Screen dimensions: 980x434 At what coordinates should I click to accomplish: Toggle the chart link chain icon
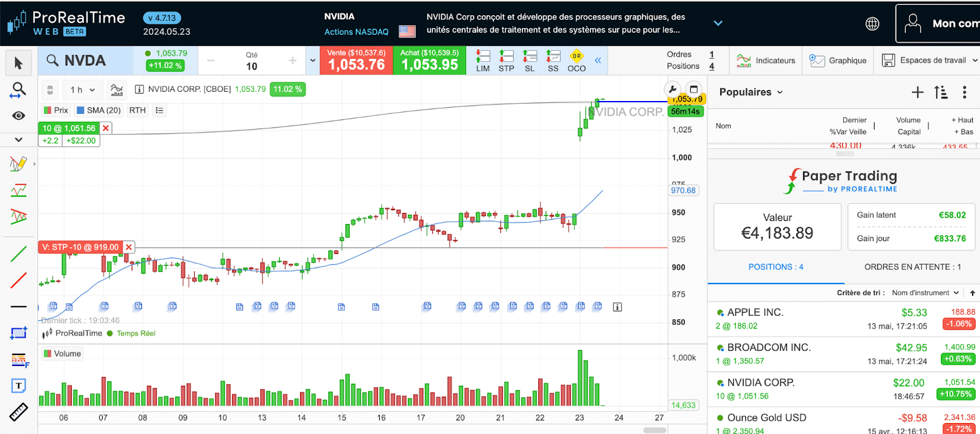tap(50, 90)
